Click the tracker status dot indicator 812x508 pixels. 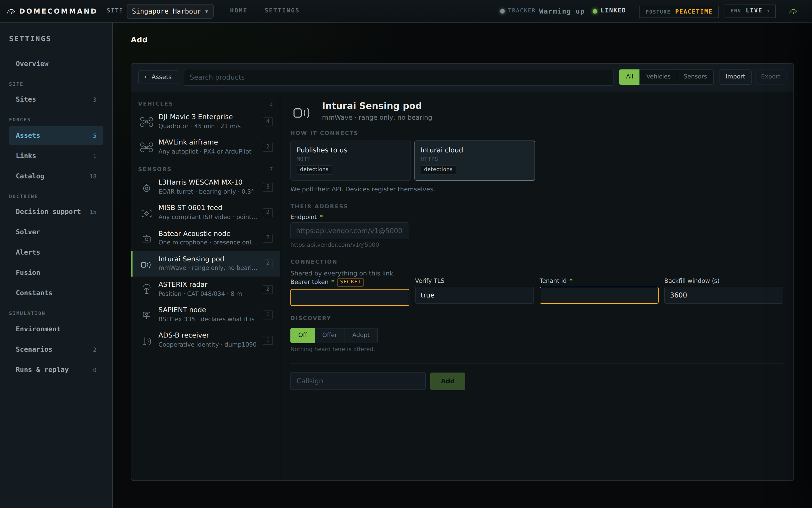pos(502,11)
